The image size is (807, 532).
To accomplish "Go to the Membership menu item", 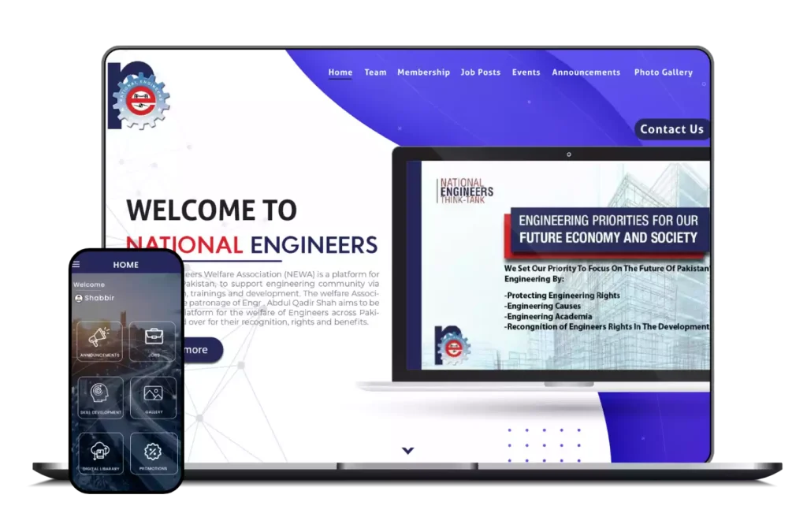I will point(423,73).
